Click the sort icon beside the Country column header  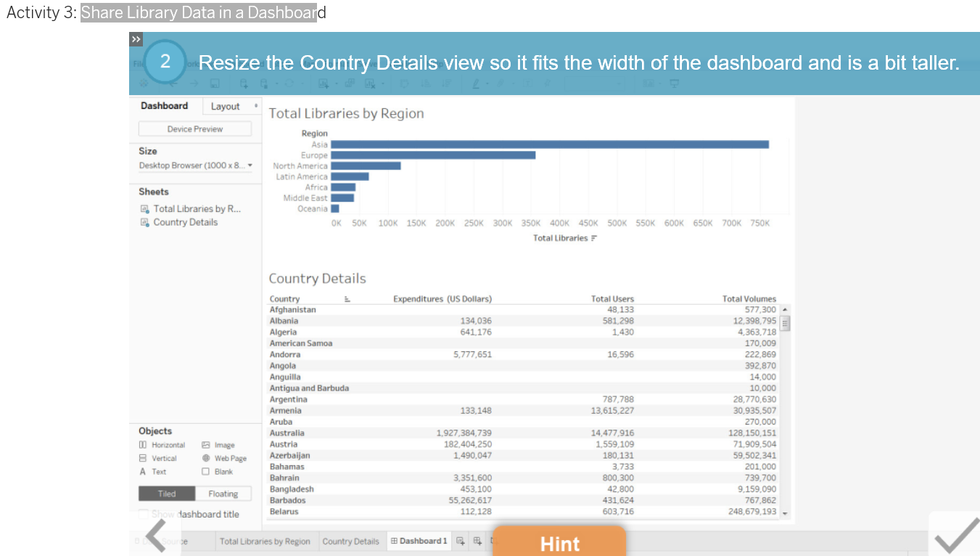coord(347,298)
